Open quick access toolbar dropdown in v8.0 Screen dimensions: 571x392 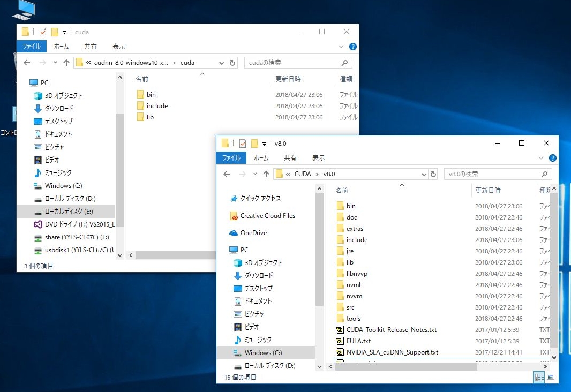click(265, 144)
